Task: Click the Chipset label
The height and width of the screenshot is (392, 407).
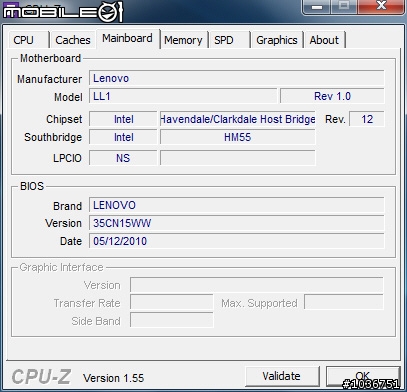Action: (x=64, y=119)
